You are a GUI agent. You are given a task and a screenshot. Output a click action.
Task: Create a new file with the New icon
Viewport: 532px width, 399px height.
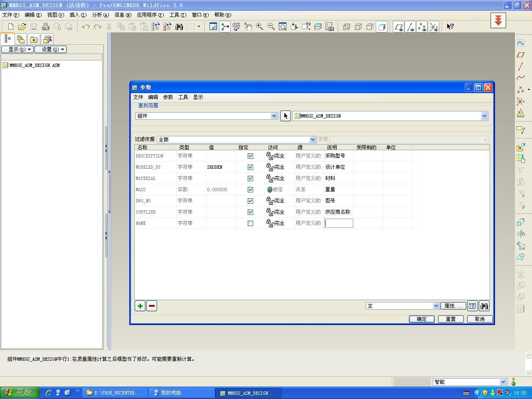[x=10, y=27]
